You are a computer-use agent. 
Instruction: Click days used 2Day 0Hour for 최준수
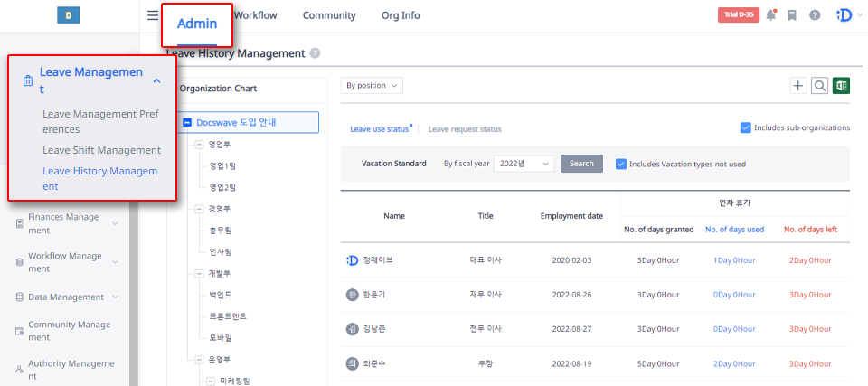[x=734, y=364]
